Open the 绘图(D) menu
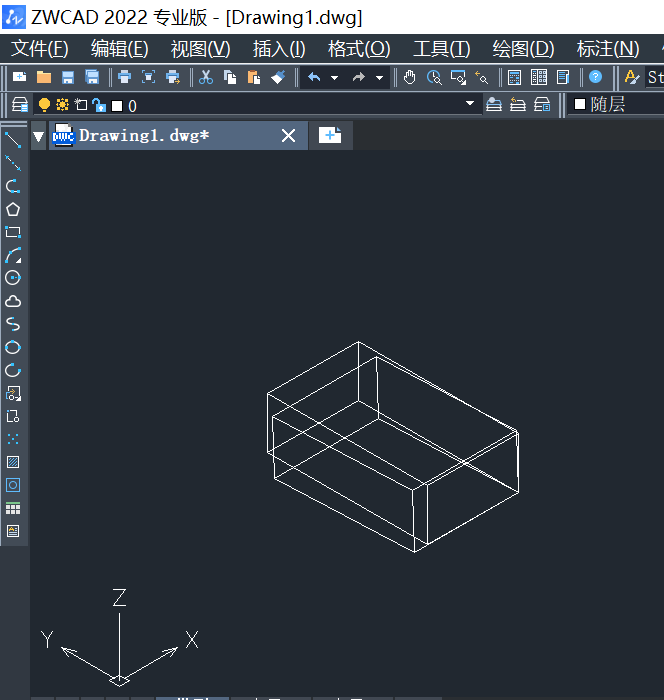Screen dimensions: 664x700 point(523,49)
